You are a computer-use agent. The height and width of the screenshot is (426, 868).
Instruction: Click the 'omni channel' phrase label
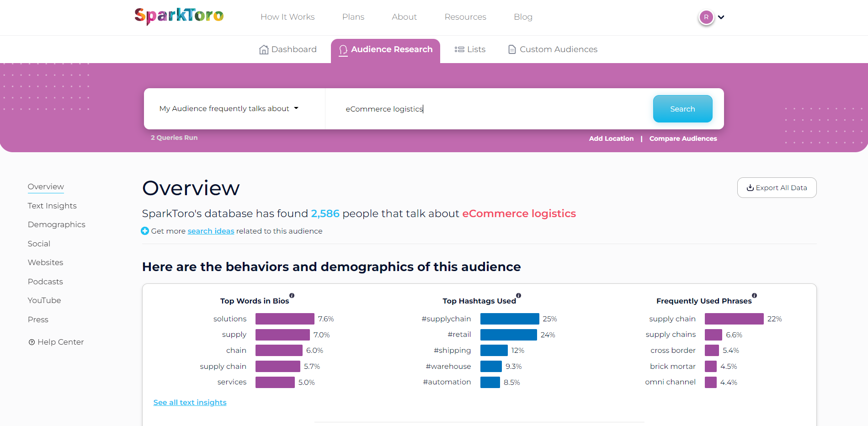[670, 382]
